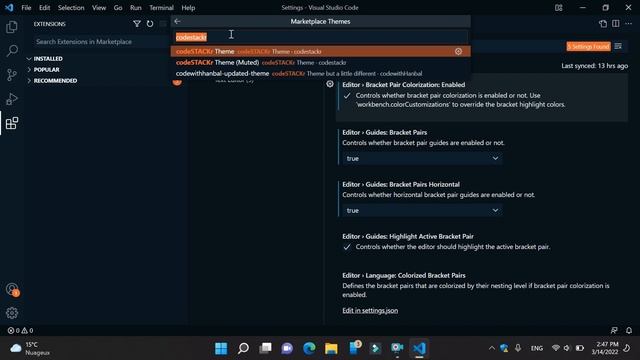Open the Edit menu

tap(44, 8)
